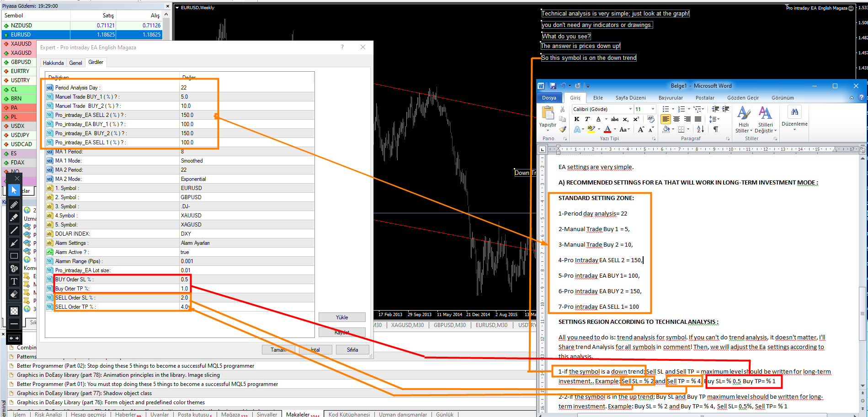The image size is (868, 417).
Task: Click the İptal button in Expert dialog
Action: tap(315, 350)
